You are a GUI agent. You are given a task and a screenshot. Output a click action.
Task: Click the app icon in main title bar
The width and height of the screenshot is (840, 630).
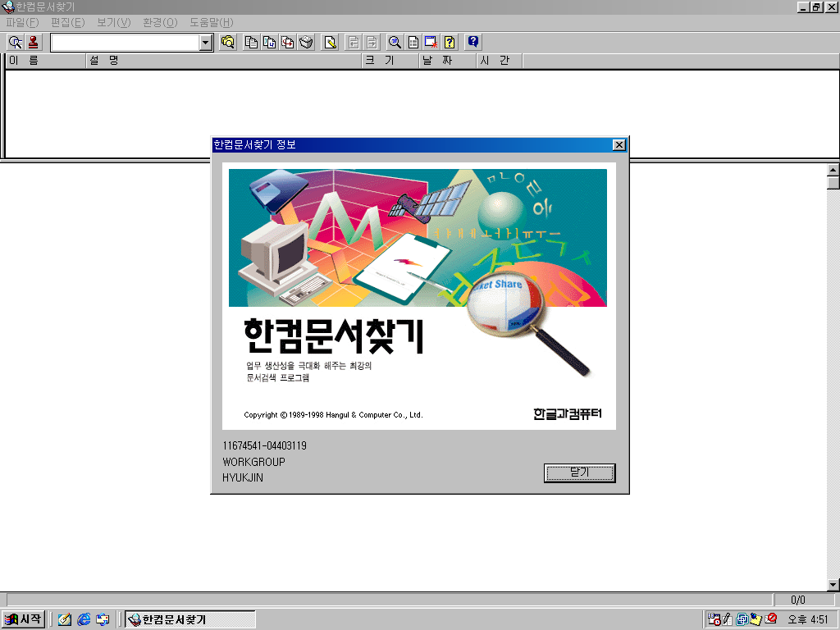pyautogui.click(x=7, y=7)
